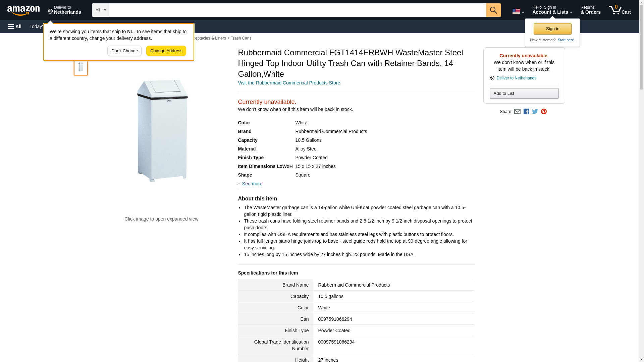
Task: Select the trash can thumbnail image
Action: [x=81, y=67]
